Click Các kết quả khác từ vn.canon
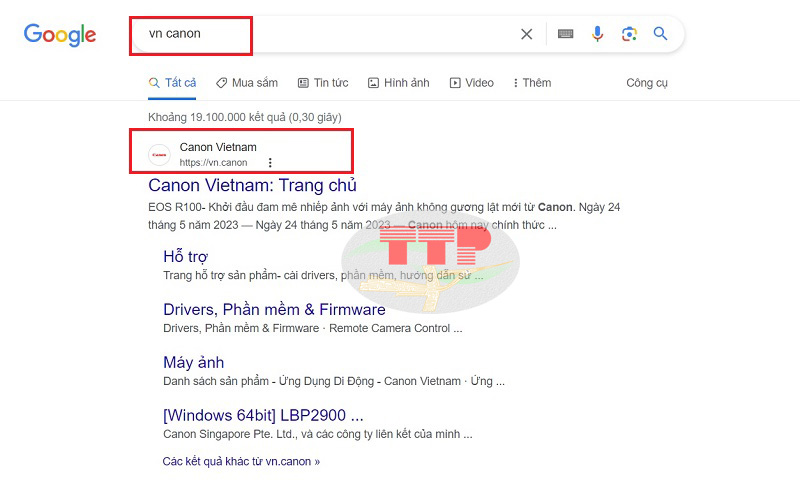This screenshot has height=480, width=800. click(x=241, y=462)
